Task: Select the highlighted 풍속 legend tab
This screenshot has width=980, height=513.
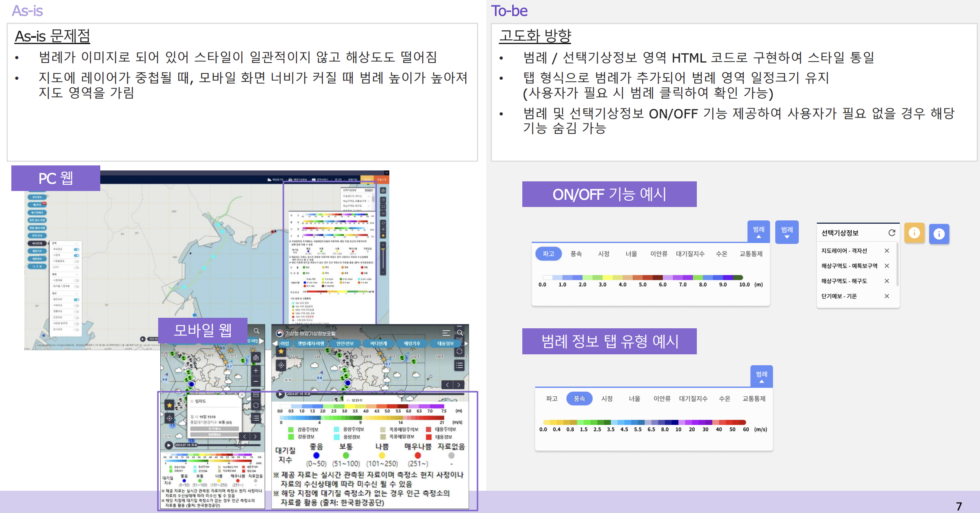Action: coord(579,398)
